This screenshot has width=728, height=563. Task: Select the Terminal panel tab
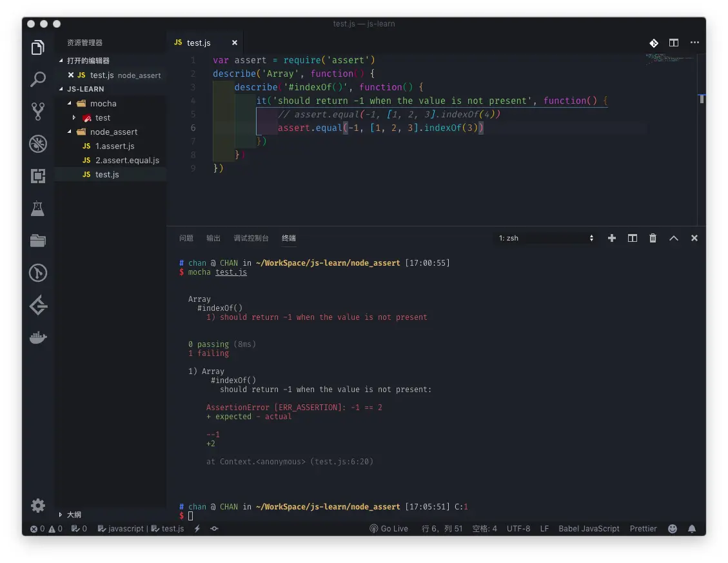[x=289, y=238]
